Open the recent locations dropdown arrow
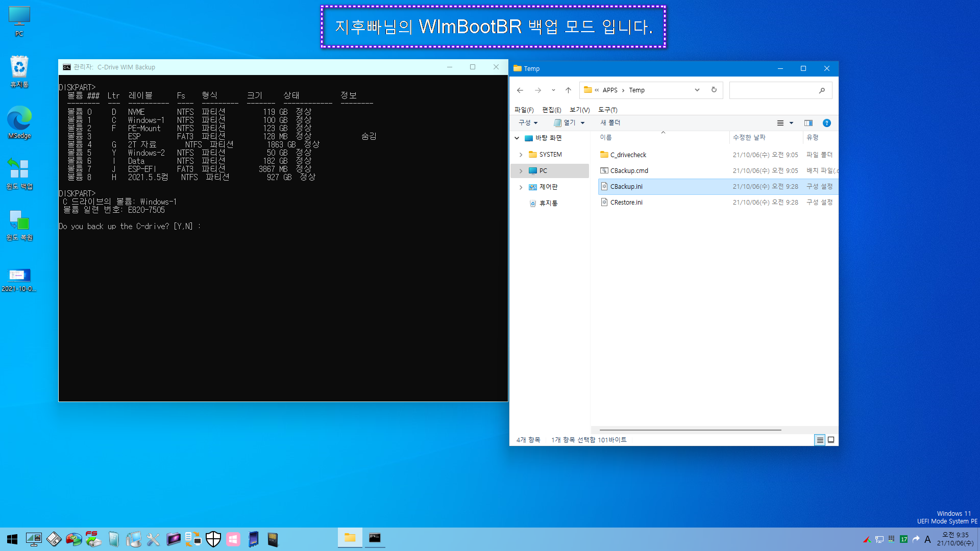Screen dimensions: 980x551 click(x=553, y=90)
